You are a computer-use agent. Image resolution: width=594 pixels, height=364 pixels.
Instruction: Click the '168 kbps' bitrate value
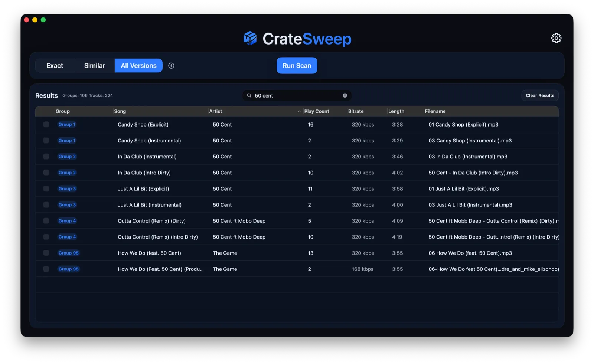pos(363,269)
